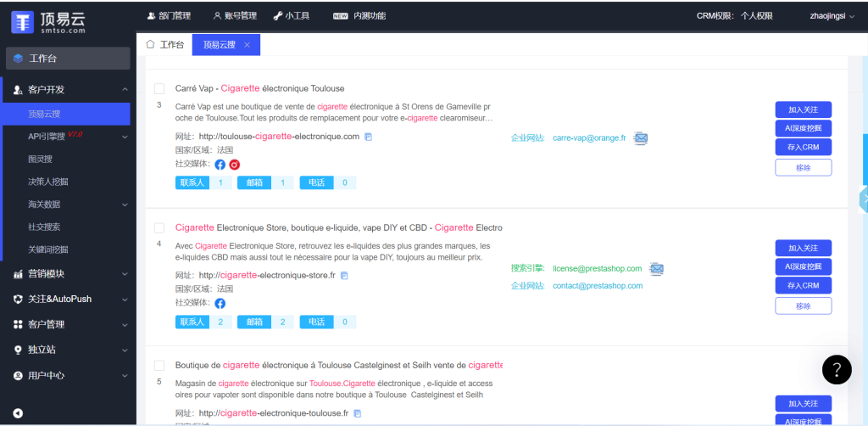868x426 pixels.
Task: Check the checkbox for Carré Vap result
Action: pyautogui.click(x=159, y=88)
